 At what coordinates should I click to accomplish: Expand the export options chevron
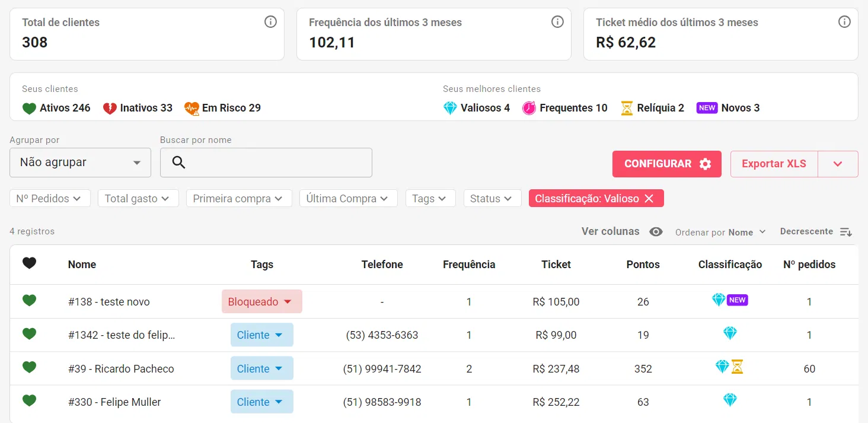(838, 164)
